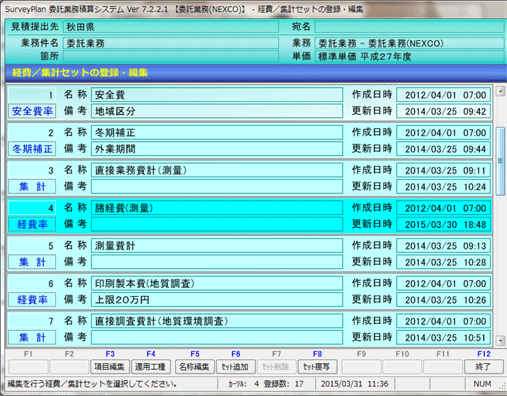Click the 集計 type button in row 5
Image resolution: width=507 pixels, height=396 pixels.
pyautogui.click(x=32, y=262)
